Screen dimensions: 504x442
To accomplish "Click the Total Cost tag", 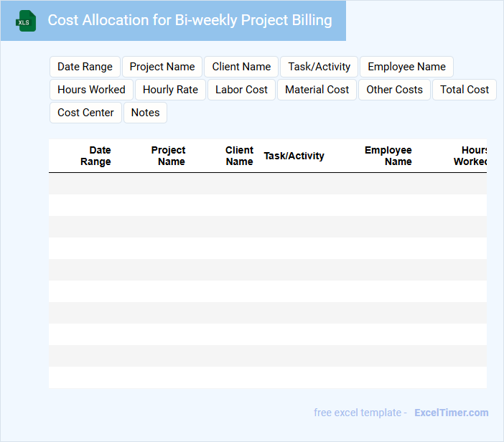I will pyautogui.click(x=464, y=90).
